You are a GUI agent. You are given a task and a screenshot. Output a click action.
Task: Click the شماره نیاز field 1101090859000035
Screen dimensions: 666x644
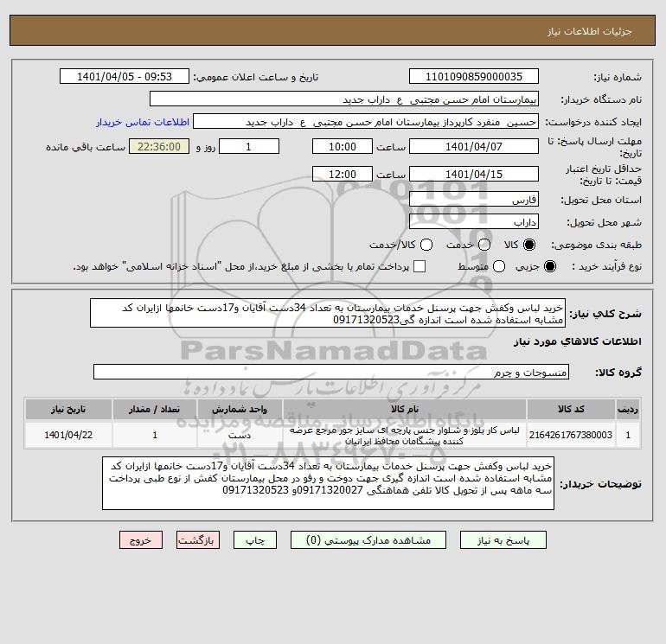[474, 76]
